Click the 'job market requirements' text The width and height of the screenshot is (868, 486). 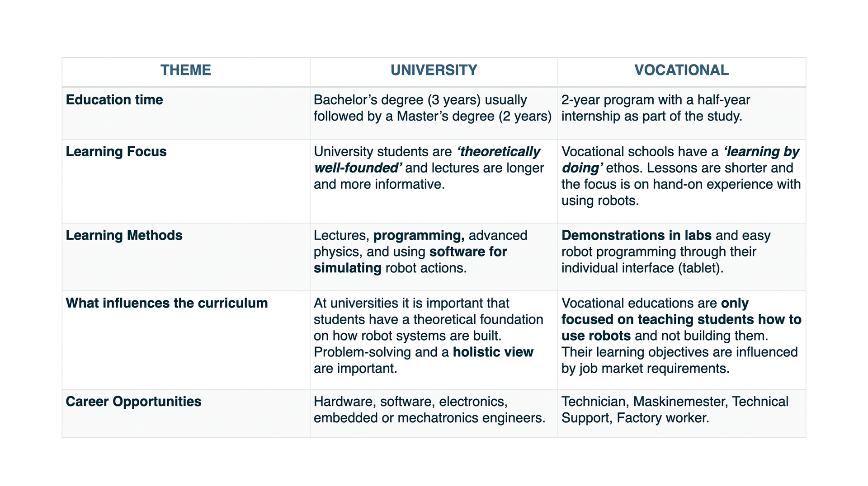pos(654,369)
